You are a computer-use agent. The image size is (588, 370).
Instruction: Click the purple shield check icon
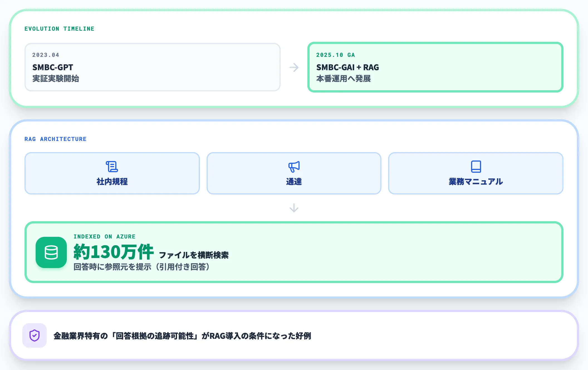click(x=35, y=335)
